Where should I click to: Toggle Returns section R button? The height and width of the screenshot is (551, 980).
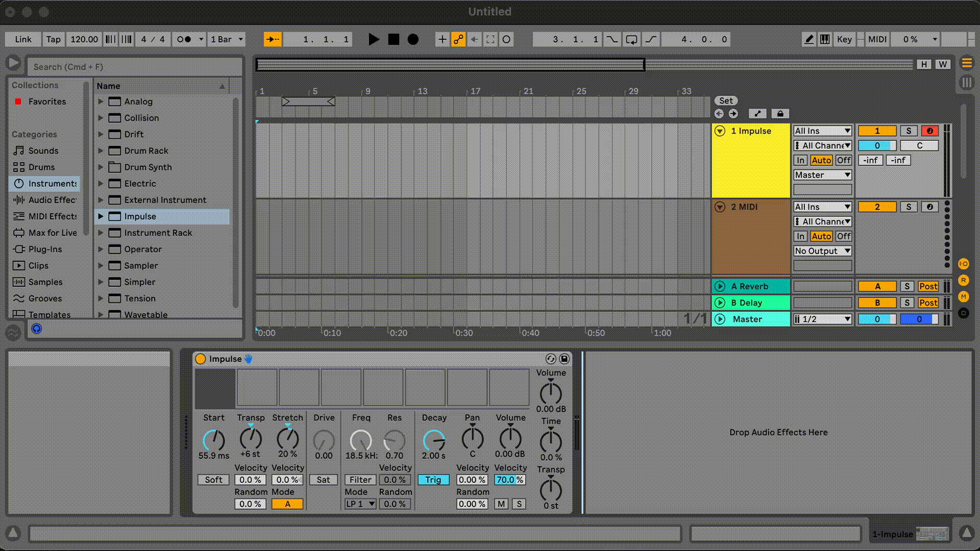click(964, 280)
